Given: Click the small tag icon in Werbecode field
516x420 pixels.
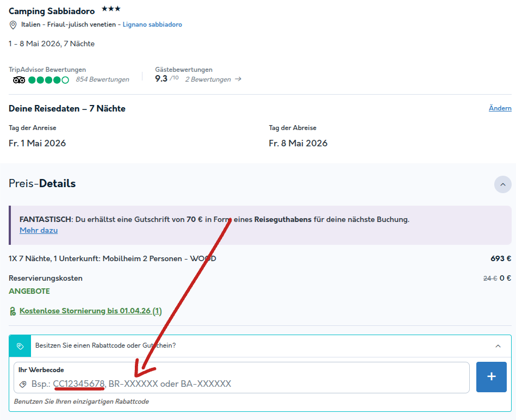Looking at the screenshot, I should click(x=23, y=384).
